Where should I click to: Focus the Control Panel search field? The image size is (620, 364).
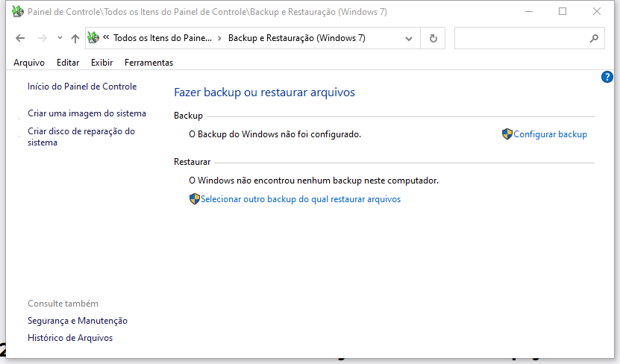(x=529, y=38)
